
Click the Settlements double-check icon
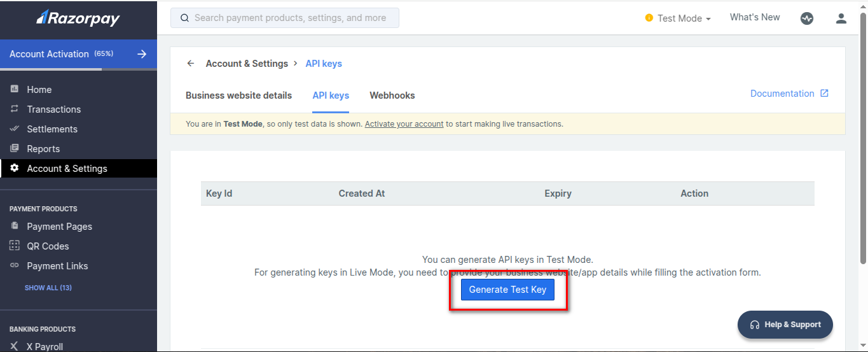coord(15,129)
